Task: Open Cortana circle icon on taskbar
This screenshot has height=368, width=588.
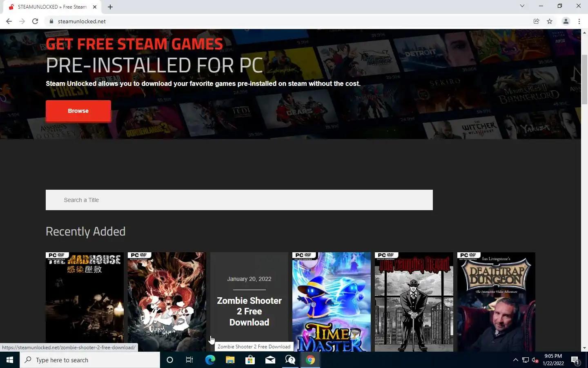Action: [x=170, y=360]
